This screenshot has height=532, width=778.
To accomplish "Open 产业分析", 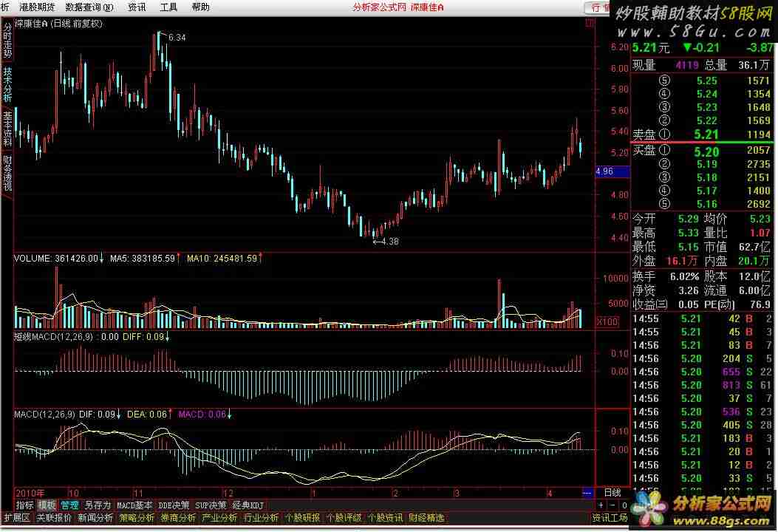I will click(x=219, y=518).
